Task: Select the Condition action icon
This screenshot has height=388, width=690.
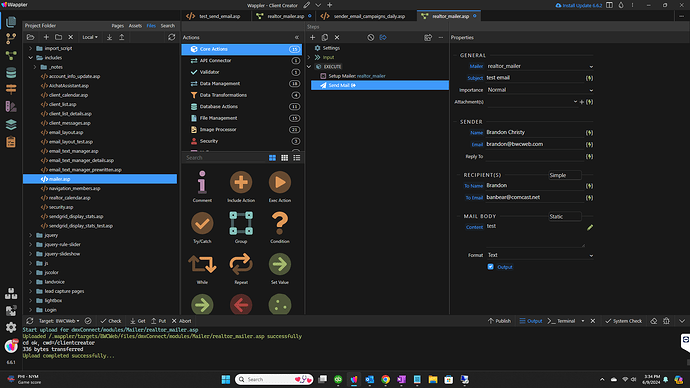Action: coord(279,223)
